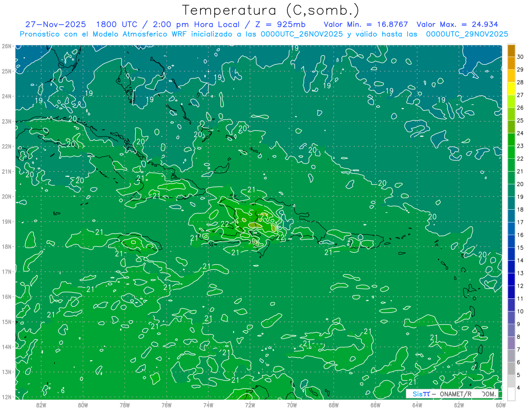
Task: Click the '24N' latitude axis label
Action: (x=7, y=96)
